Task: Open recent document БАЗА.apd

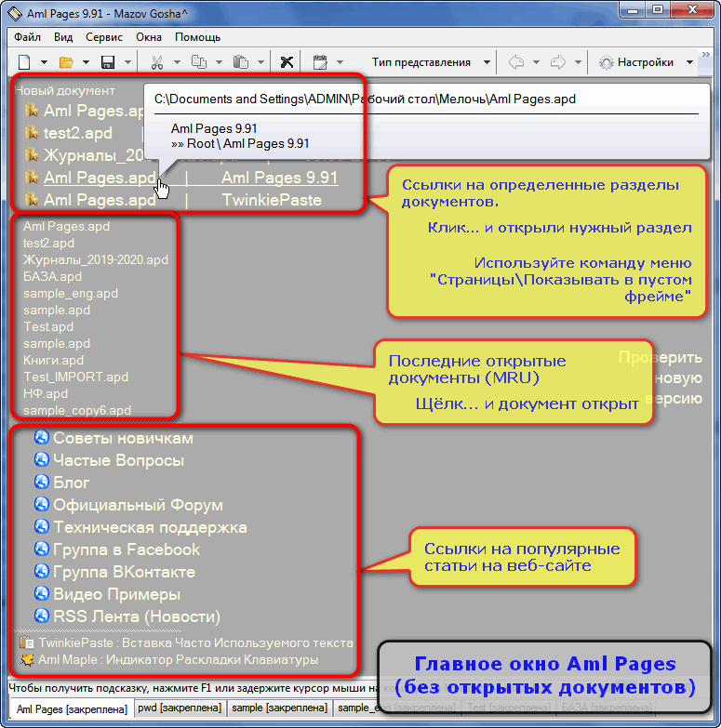Action: click(x=52, y=276)
